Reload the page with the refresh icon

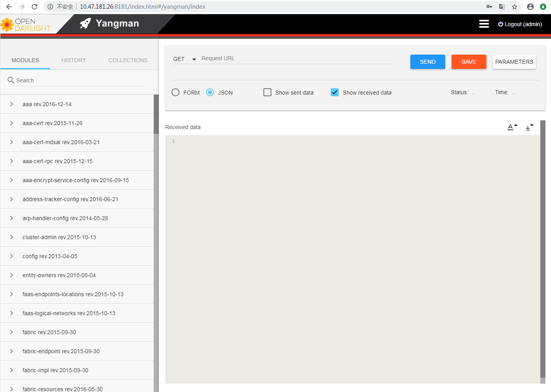pyautogui.click(x=34, y=7)
